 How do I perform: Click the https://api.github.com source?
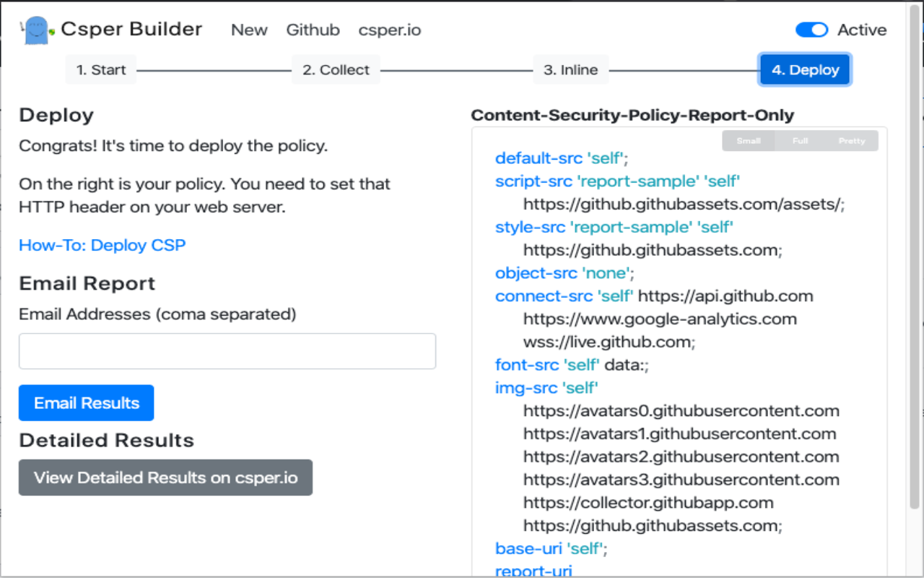[x=725, y=296]
